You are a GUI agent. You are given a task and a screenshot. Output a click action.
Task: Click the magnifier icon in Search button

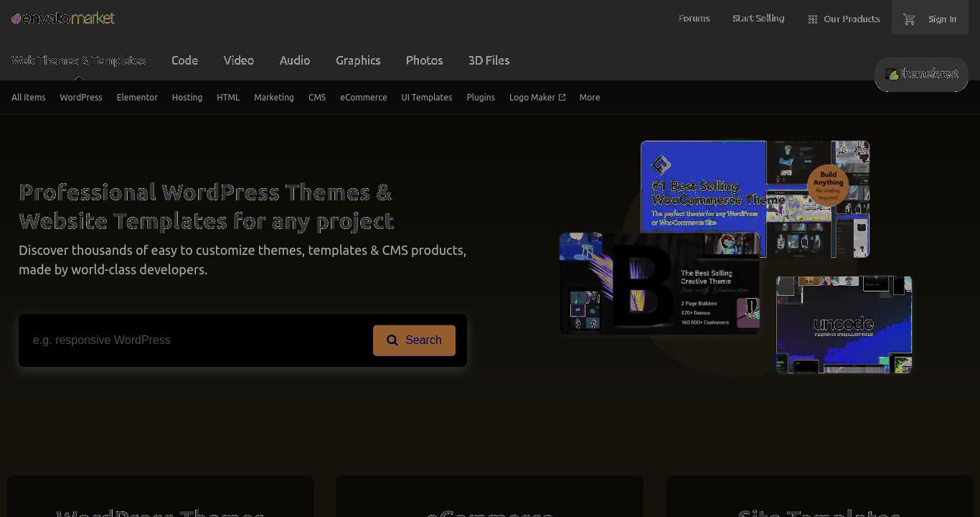coord(392,340)
